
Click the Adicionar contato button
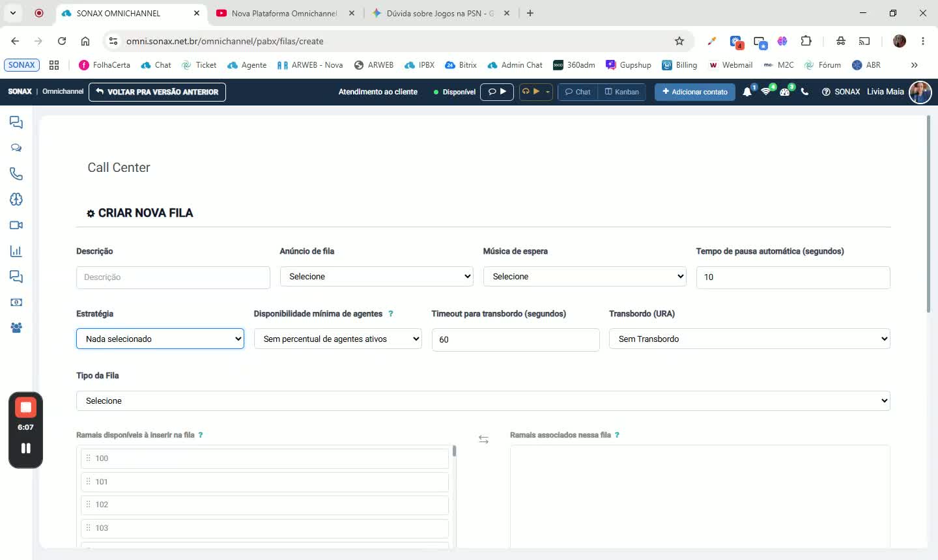click(695, 92)
